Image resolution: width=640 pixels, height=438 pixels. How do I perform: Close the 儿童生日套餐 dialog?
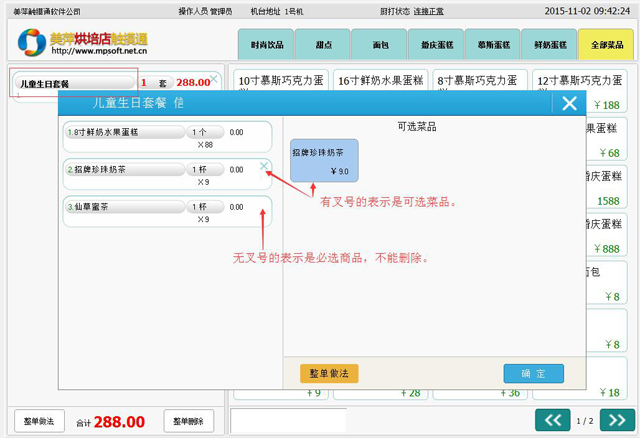click(569, 103)
